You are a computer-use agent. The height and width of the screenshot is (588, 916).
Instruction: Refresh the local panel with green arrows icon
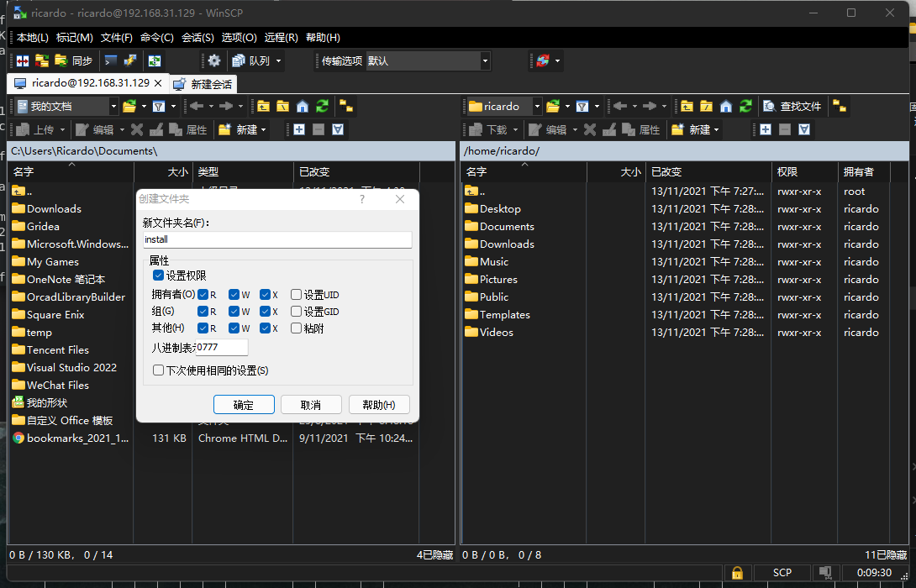322,107
